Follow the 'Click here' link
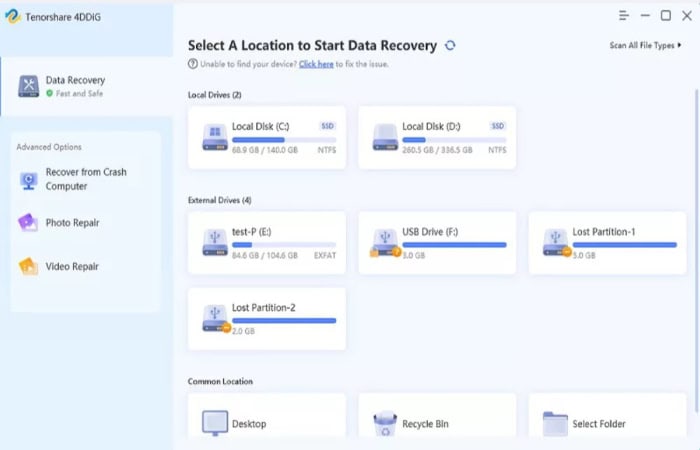This screenshot has width=700, height=450. point(316,64)
